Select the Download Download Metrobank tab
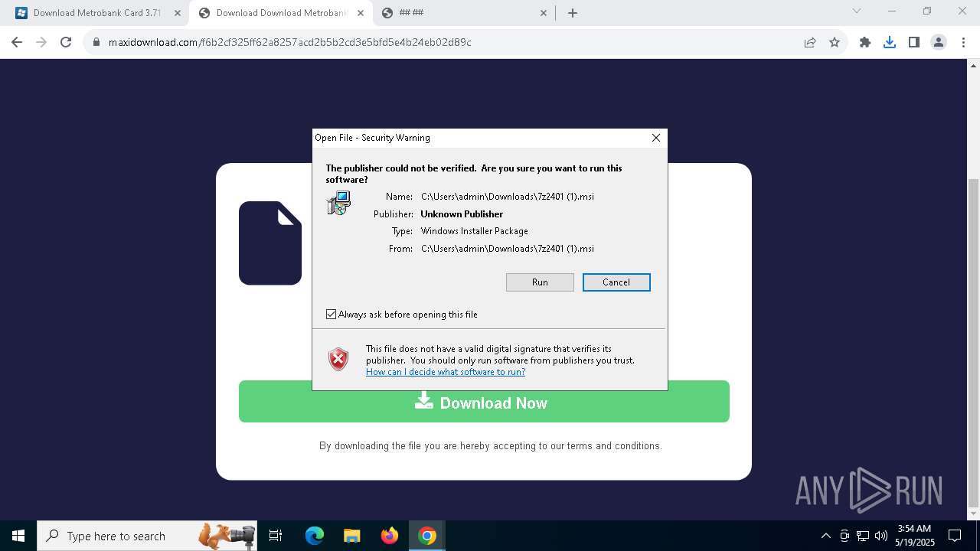Image resolution: width=980 pixels, height=551 pixels. (x=282, y=13)
